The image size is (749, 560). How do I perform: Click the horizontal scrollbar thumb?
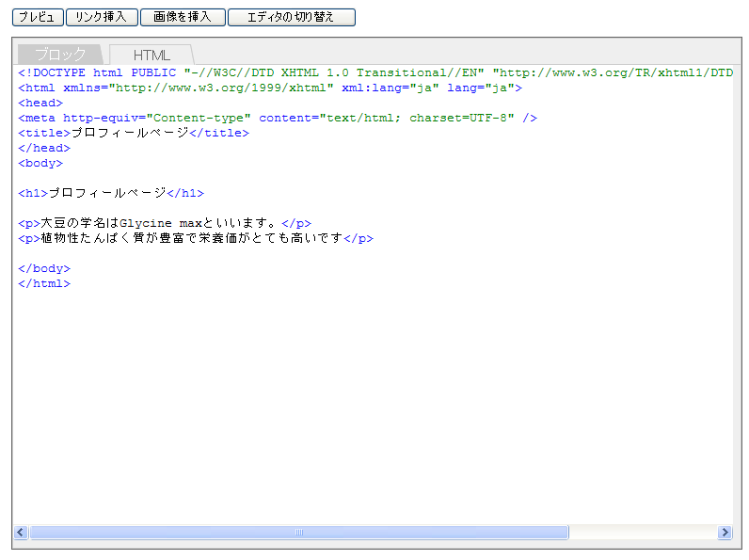pos(299,533)
